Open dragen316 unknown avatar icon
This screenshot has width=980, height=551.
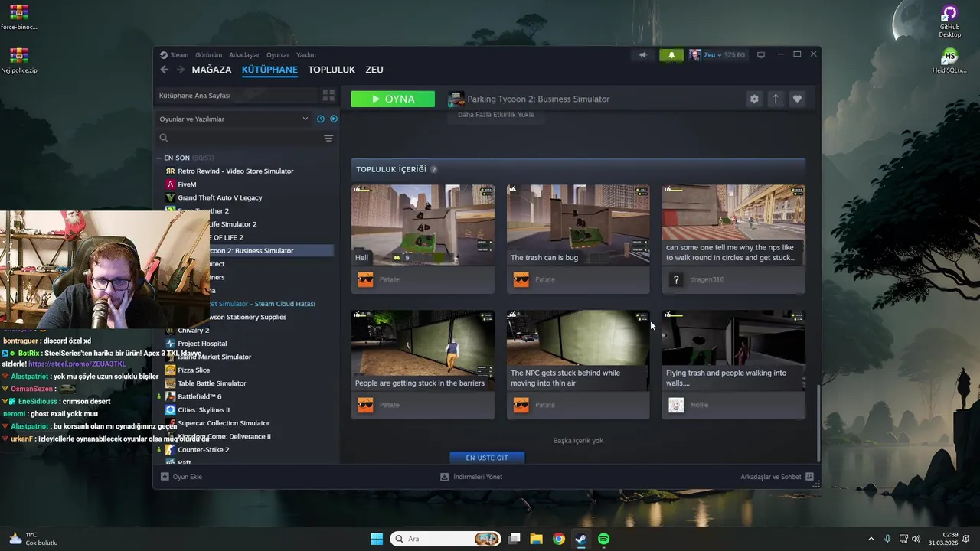click(676, 279)
